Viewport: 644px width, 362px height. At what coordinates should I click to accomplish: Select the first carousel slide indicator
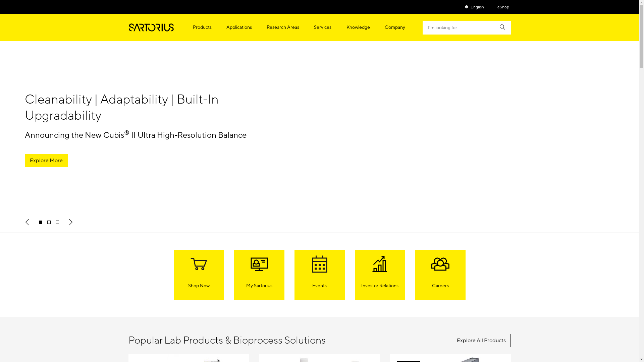[x=41, y=222]
